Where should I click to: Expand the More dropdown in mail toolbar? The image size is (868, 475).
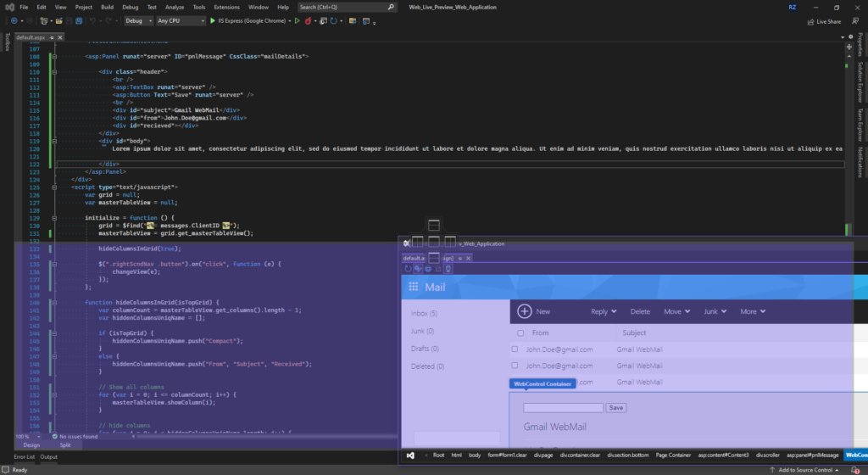pos(763,311)
